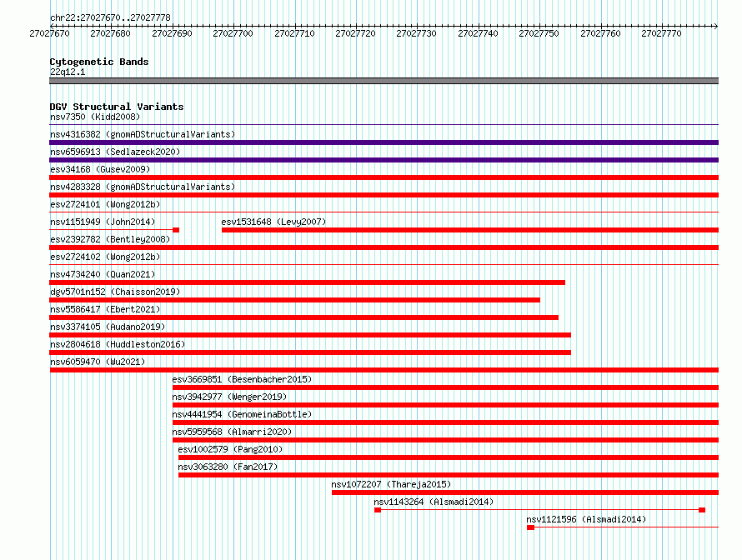742x560 pixels.
Task: Click the red bar under esv1531648
Action: [x=470, y=230]
